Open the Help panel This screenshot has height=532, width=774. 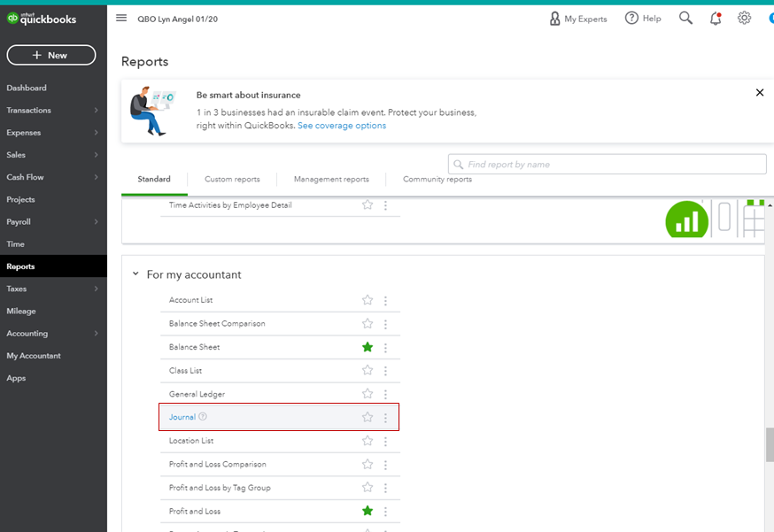[643, 19]
